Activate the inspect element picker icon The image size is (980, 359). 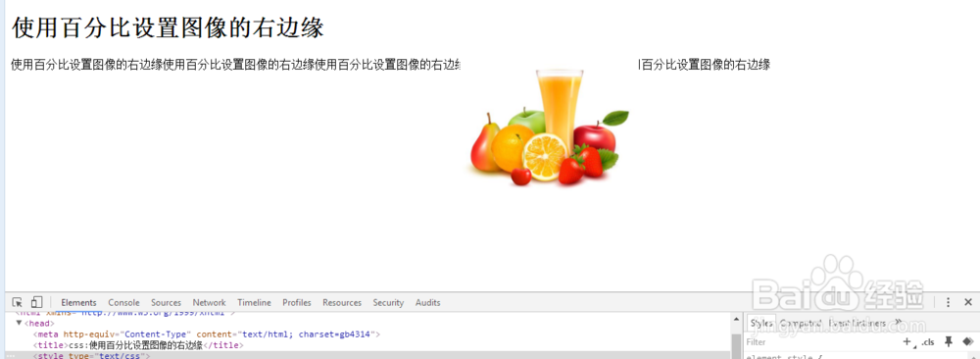tap(17, 303)
